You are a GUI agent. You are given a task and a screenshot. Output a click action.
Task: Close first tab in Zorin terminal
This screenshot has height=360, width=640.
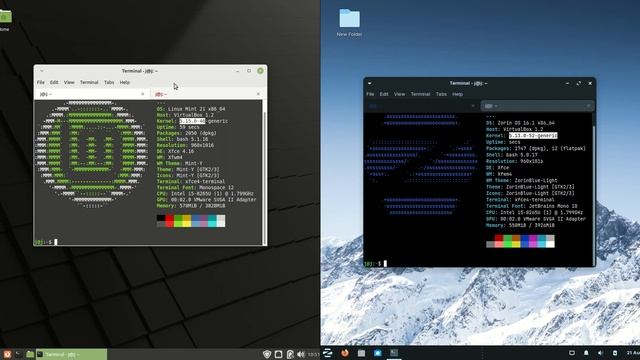pos(473,106)
